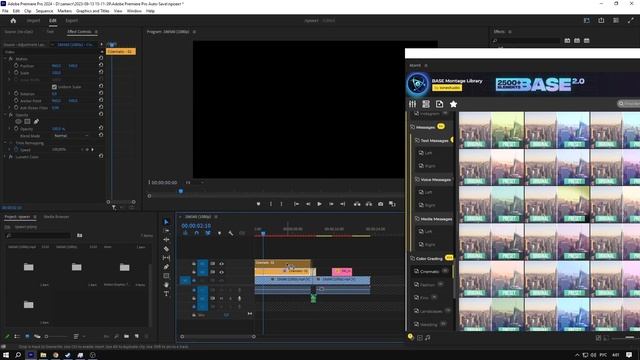
Task: Click New Bin icon in Project panel
Action: [x=127, y=336]
